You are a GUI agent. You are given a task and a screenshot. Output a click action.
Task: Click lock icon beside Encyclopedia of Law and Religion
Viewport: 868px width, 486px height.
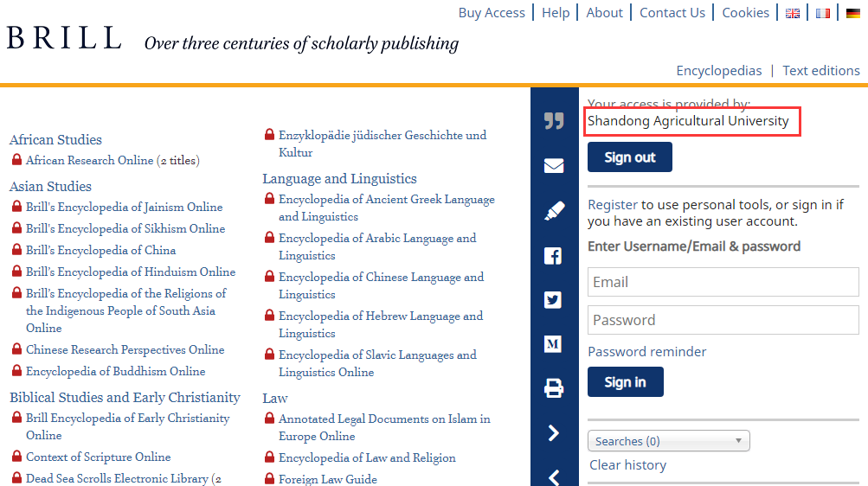270,457
